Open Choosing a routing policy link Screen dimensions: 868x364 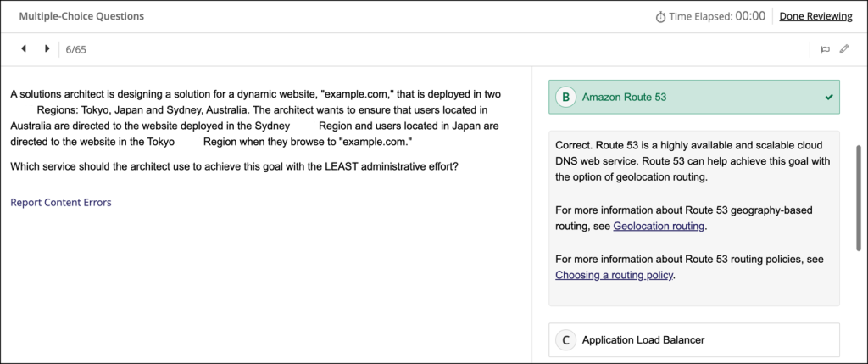[615, 275]
